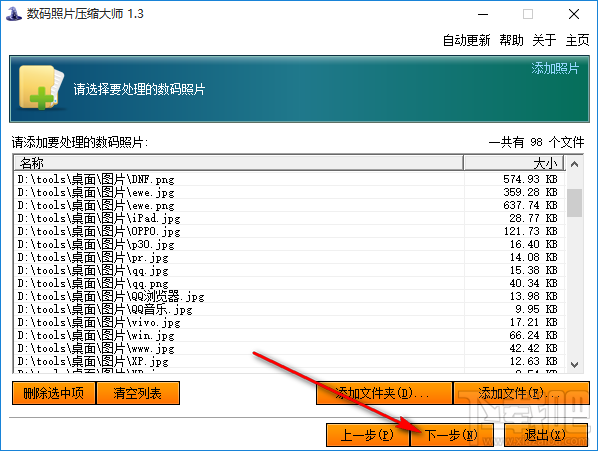Click the scrollbar down arrow
This screenshot has width=598, height=451.
pyautogui.click(x=574, y=364)
